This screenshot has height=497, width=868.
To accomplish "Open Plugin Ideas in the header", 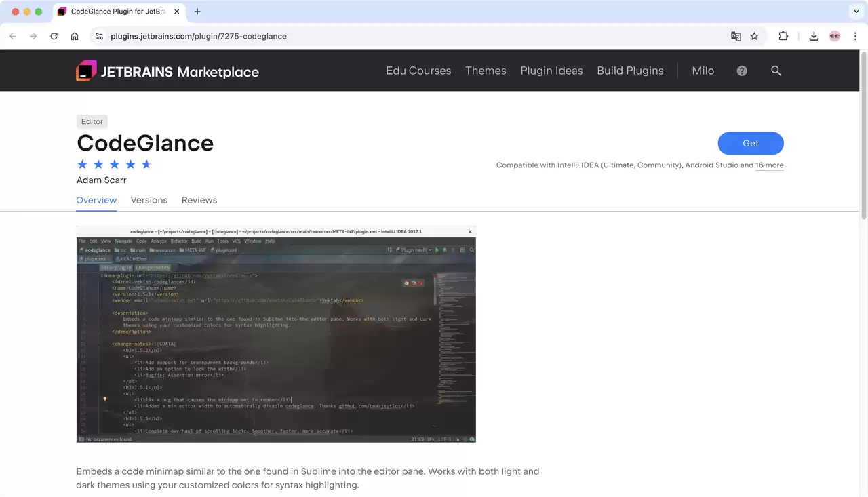I will (x=551, y=71).
